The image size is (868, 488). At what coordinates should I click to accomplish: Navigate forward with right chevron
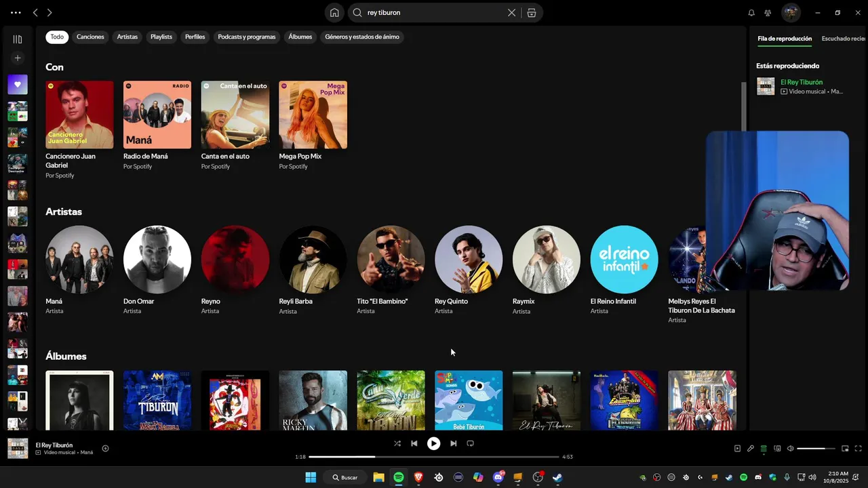pos(50,12)
